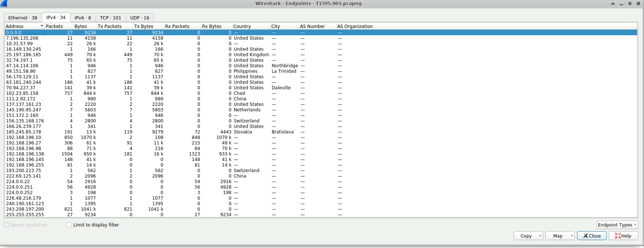Viewport: 644px width, 248px height.
Task: Sort by the Packets column header
Action: pos(59,26)
